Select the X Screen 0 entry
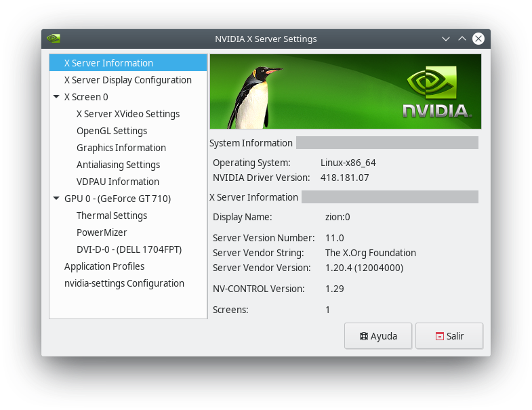Viewport: 532px width, 410px height. click(128, 97)
